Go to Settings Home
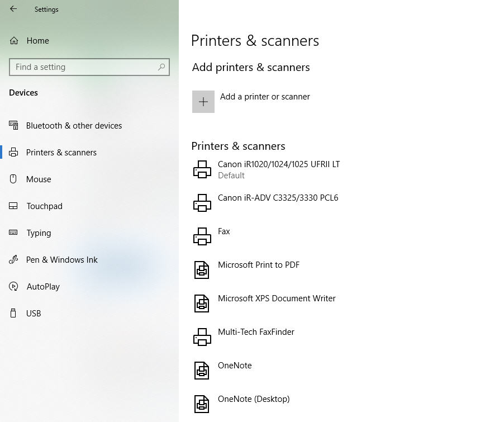 37,41
